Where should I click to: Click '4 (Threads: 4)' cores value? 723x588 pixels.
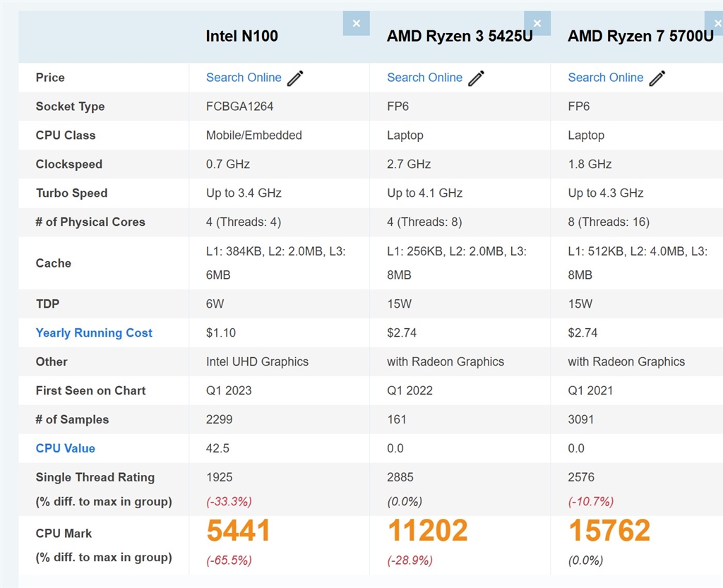[x=244, y=222]
